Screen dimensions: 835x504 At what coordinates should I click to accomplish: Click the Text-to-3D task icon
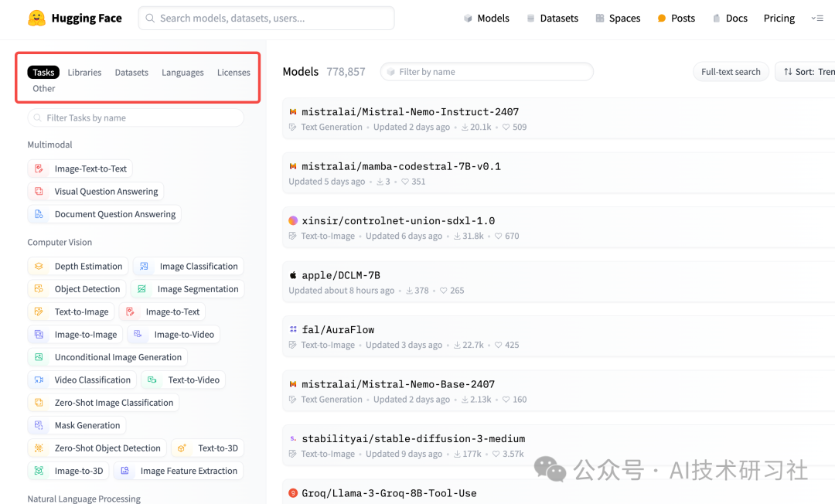(x=182, y=448)
